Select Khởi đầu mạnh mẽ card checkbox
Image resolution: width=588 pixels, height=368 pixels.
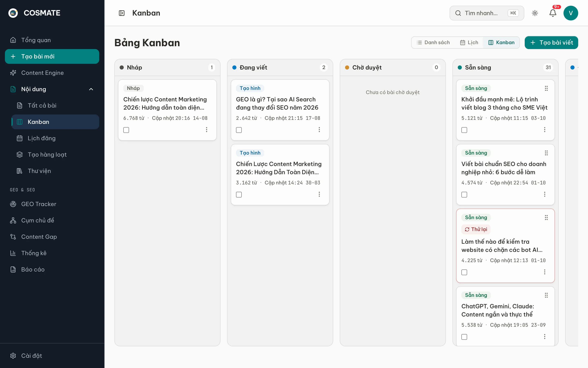coord(464,130)
